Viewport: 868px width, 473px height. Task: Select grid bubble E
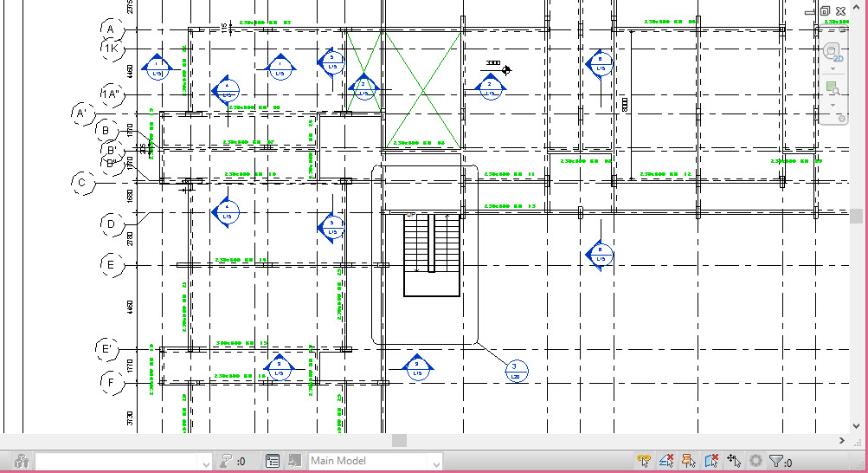coord(112,265)
